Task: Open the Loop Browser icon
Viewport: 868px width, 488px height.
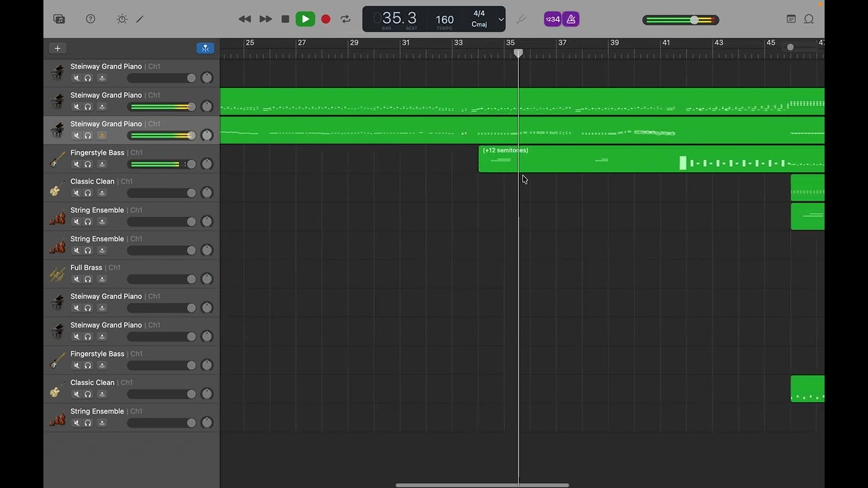Action: click(x=809, y=19)
